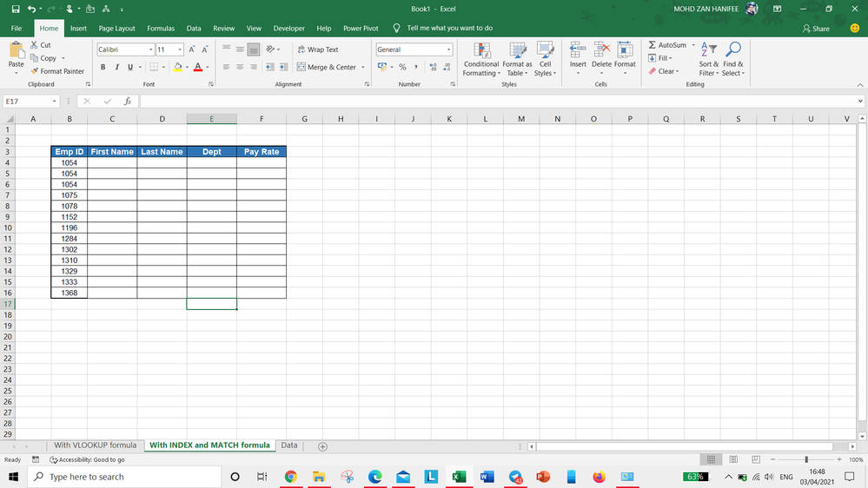This screenshot has height=488, width=868.
Task: Open the font name dropdown Calibri
Action: pyautogui.click(x=150, y=49)
